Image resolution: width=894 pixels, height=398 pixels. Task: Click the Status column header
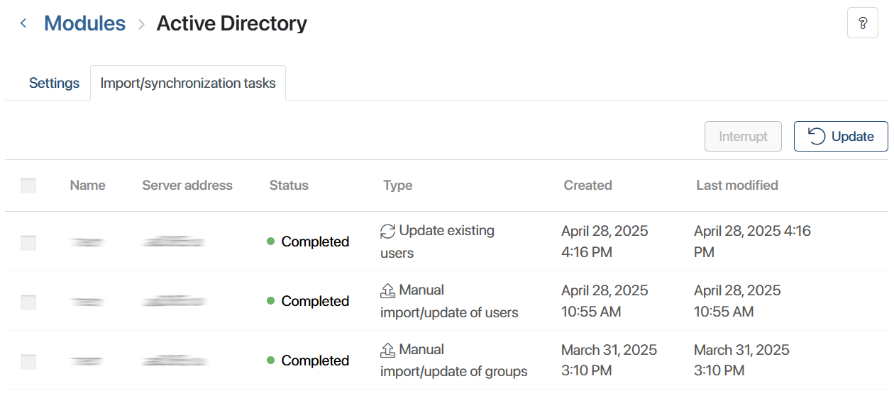289,185
